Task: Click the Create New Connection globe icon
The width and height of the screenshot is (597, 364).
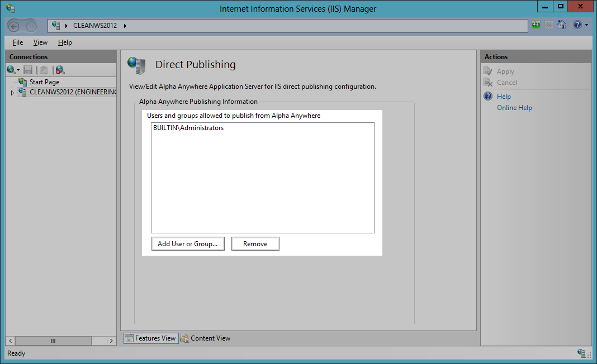Action: point(11,70)
